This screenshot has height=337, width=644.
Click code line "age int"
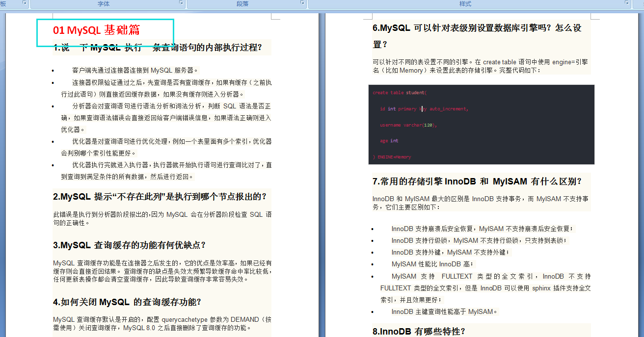click(389, 141)
